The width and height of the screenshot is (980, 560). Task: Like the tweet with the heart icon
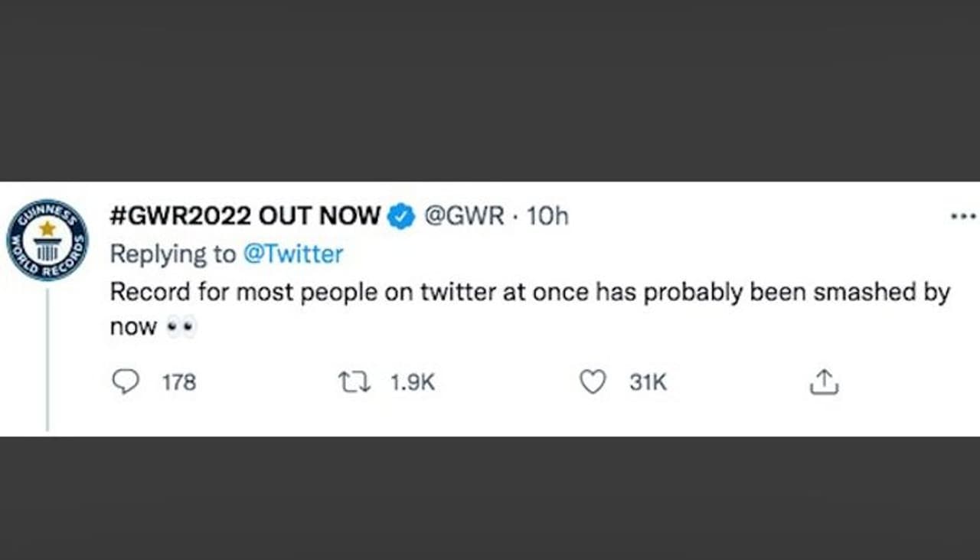[592, 382]
